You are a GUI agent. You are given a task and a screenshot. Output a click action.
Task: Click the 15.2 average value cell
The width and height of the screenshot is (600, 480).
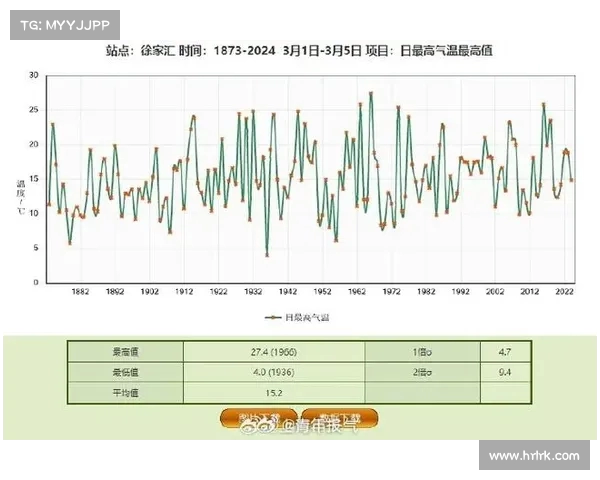274,392
